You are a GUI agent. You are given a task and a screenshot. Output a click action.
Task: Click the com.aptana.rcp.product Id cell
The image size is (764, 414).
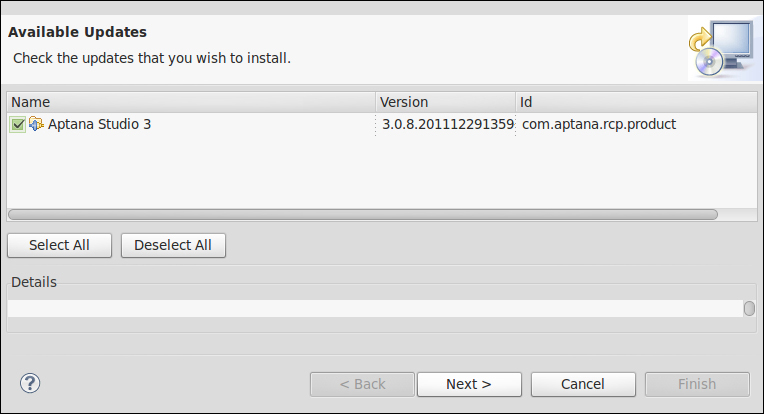click(x=599, y=124)
